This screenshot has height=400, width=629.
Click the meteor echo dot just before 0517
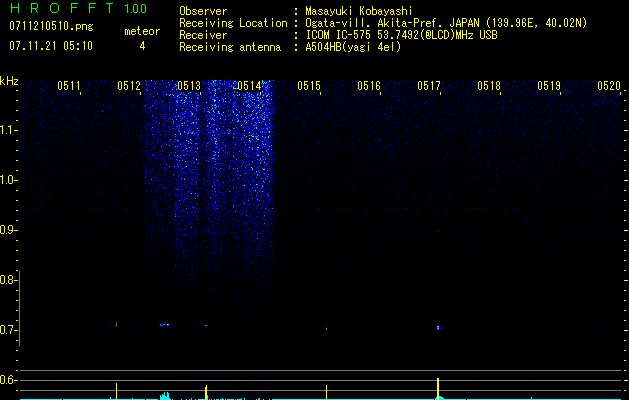438,328
